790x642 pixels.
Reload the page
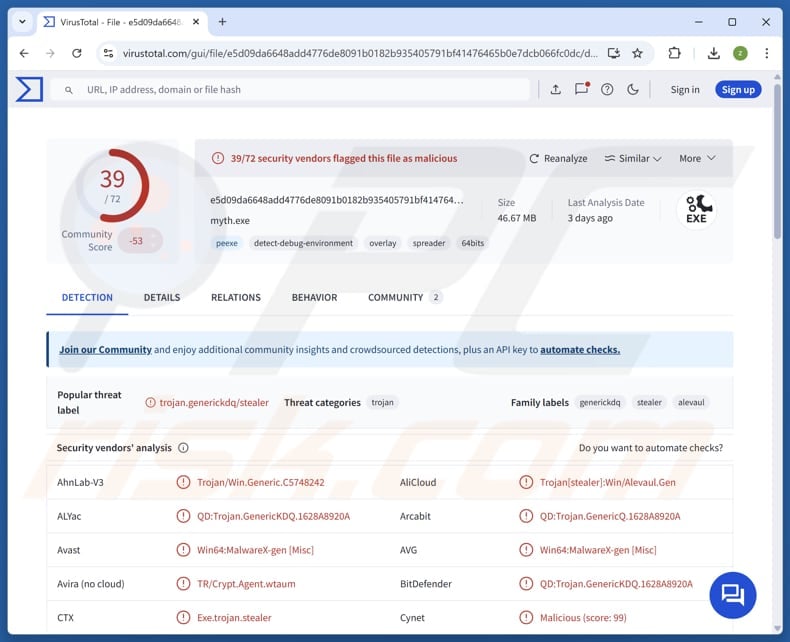(77, 53)
